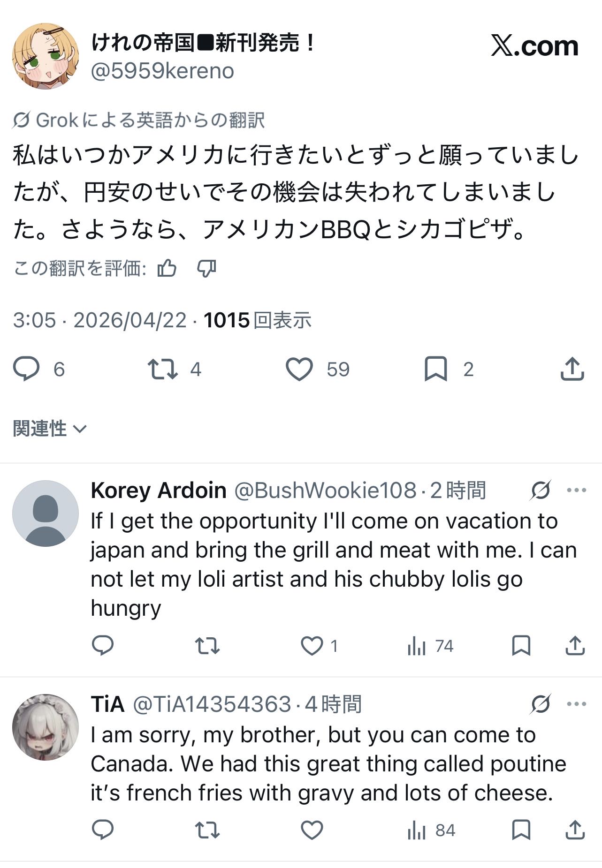Open replies on the main post
The height and width of the screenshot is (868, 602).
tap(26, 369)
